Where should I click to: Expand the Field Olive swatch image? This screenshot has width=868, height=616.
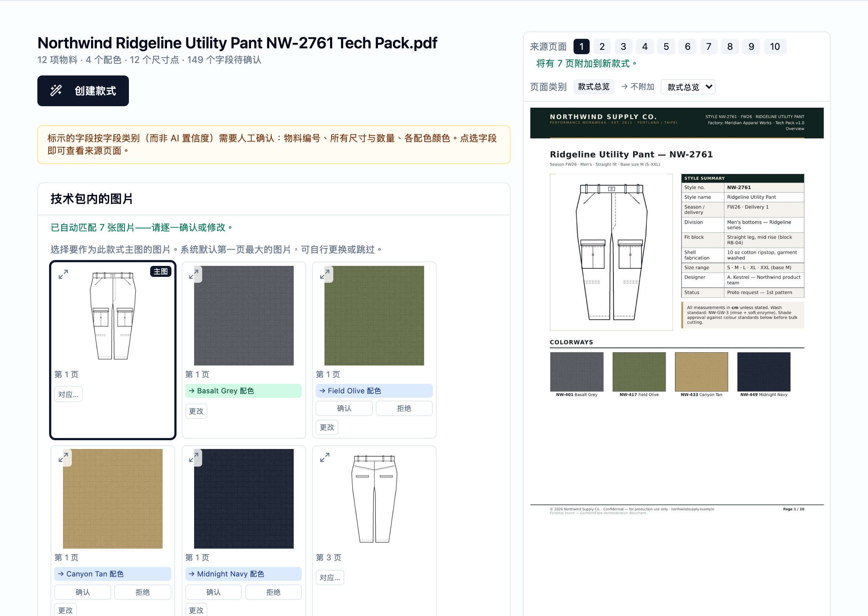point(325,274)
